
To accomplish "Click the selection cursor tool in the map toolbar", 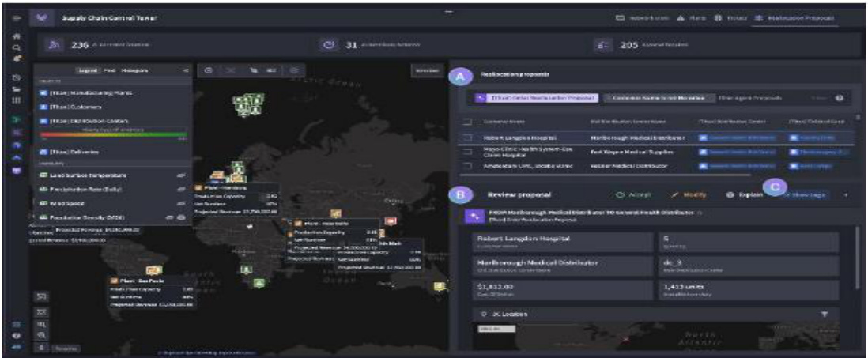I will point(252,71).
